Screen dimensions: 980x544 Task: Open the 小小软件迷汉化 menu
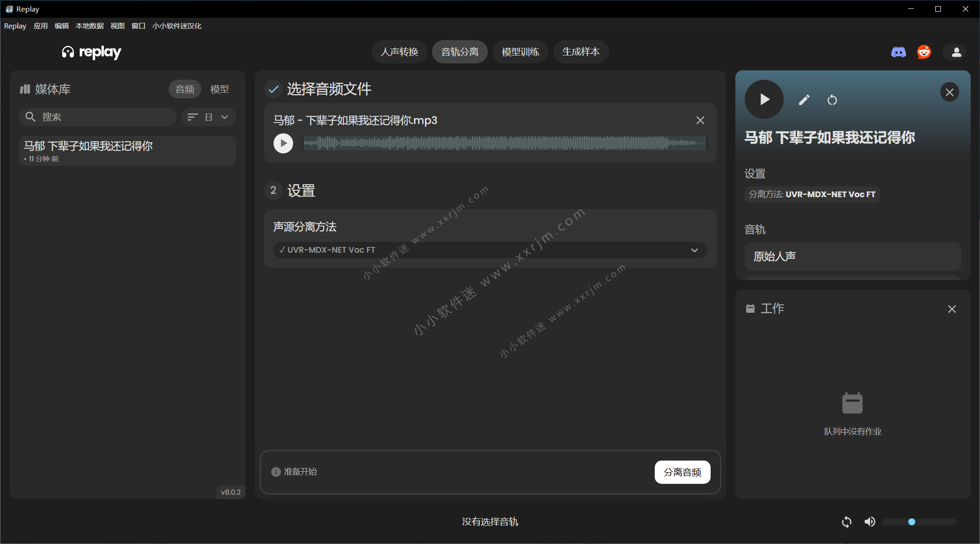tap(177, 26)
